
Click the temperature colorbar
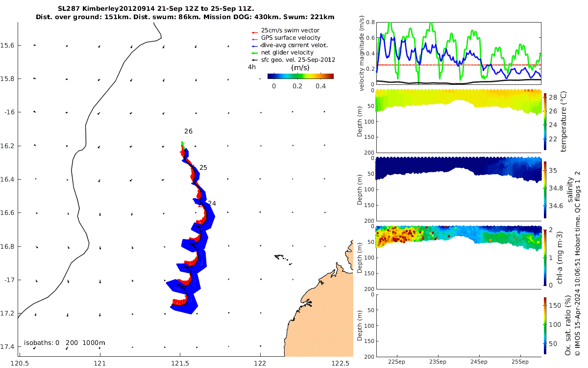(545, 121)
